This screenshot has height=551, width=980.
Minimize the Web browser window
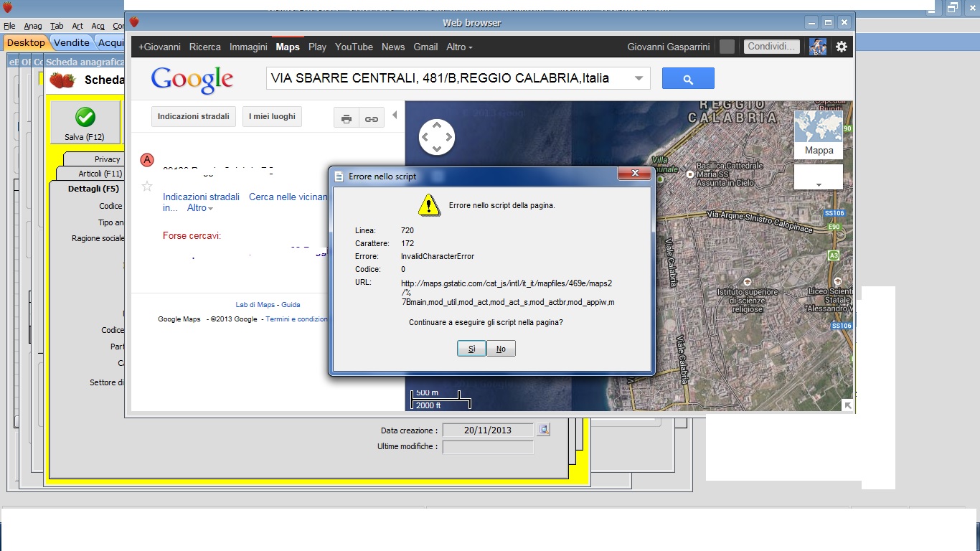811,22
